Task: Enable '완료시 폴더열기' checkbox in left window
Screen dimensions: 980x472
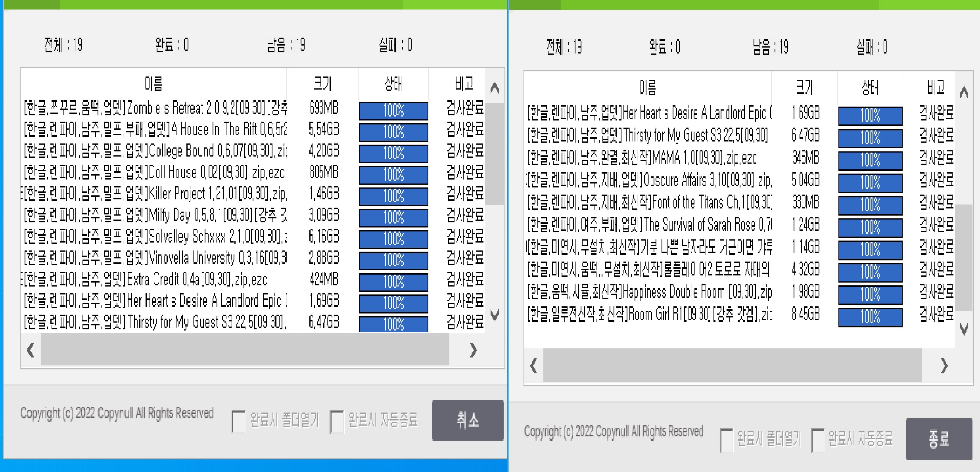Action: click(238, 422)
